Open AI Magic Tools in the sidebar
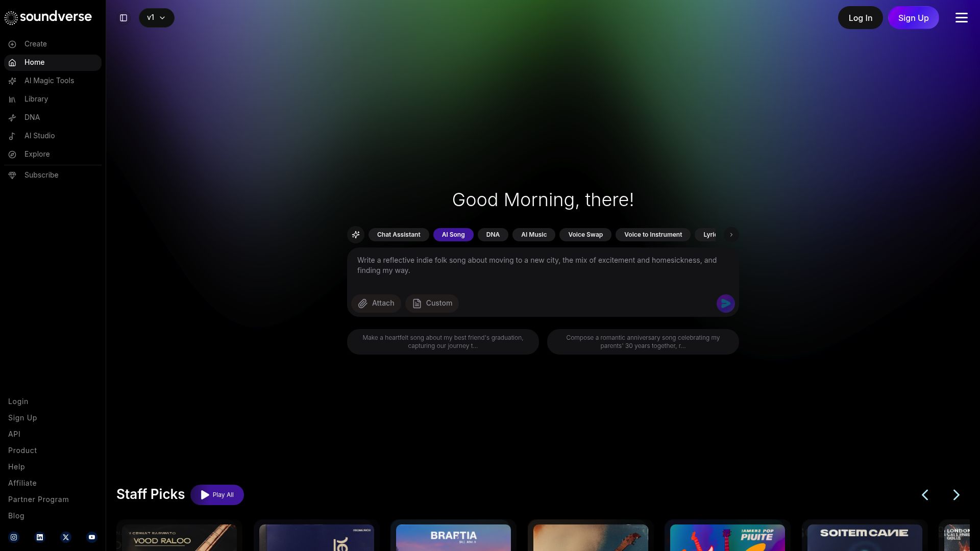980x551 pixels. [x=53, y=81]
